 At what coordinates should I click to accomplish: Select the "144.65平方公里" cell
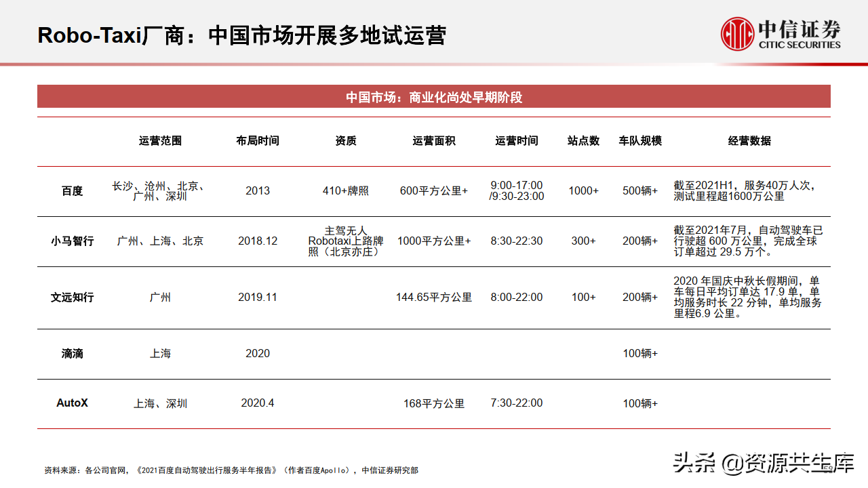[434, 297]
